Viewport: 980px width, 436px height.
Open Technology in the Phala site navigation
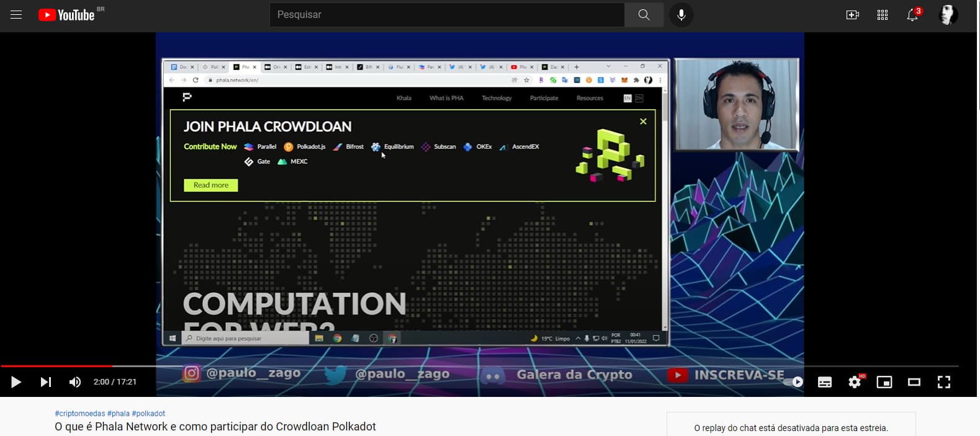497,98
